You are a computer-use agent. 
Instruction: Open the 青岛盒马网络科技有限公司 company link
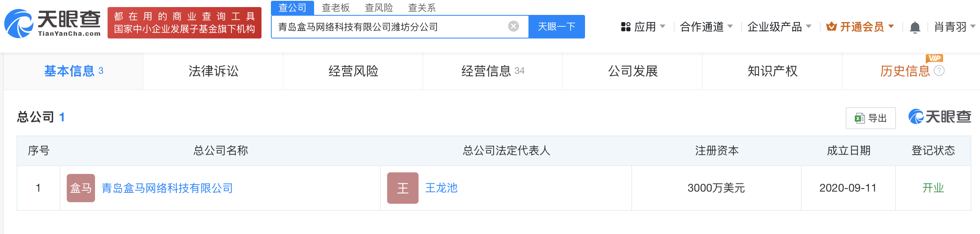coord(167,188)
